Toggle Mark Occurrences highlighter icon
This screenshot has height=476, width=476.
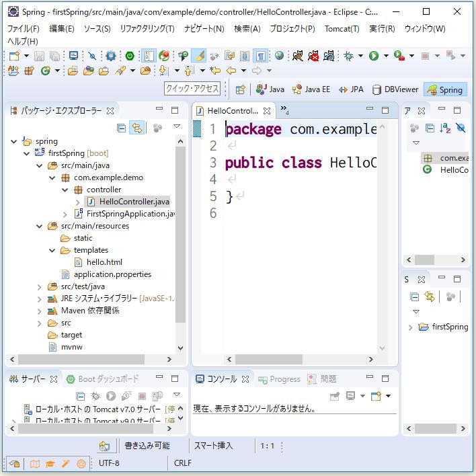coord(199,56)
